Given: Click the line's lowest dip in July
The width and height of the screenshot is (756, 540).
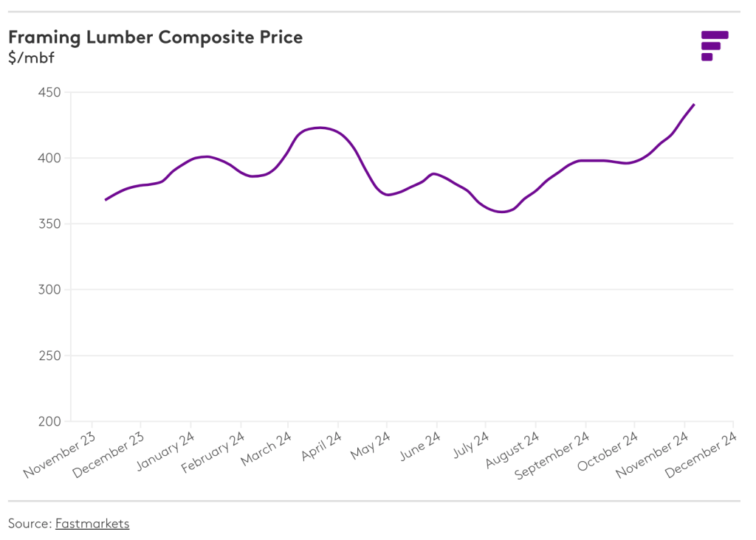Looking at the screenshot, I should [502, 212].
